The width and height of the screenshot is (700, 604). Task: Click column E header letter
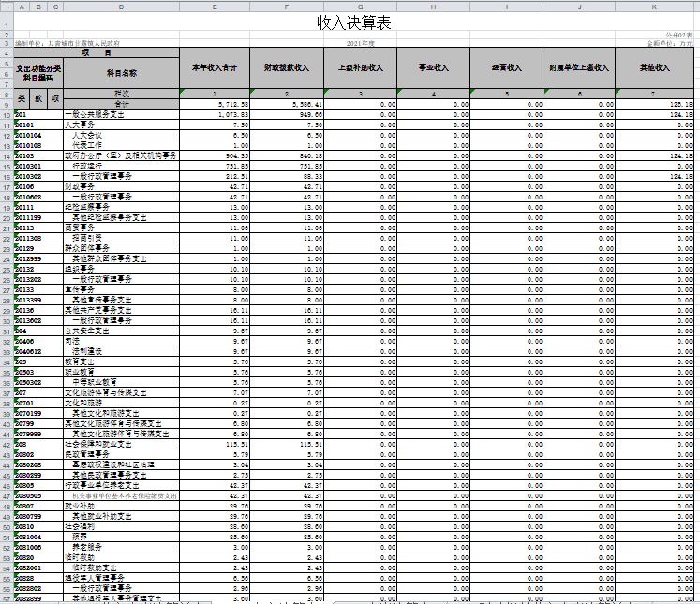coord(215,7)
